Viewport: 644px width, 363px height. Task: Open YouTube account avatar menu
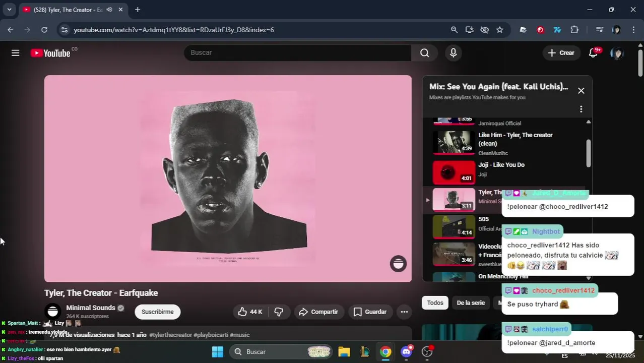pyautogui.click(x=617, y=53)
